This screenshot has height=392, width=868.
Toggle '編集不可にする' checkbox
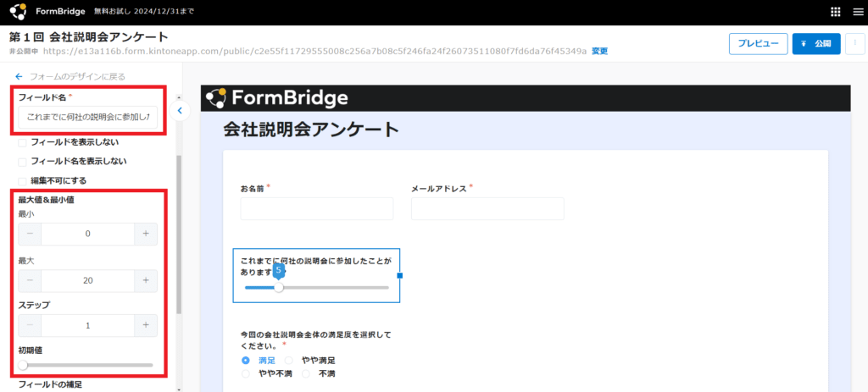(x=23, y=181)
